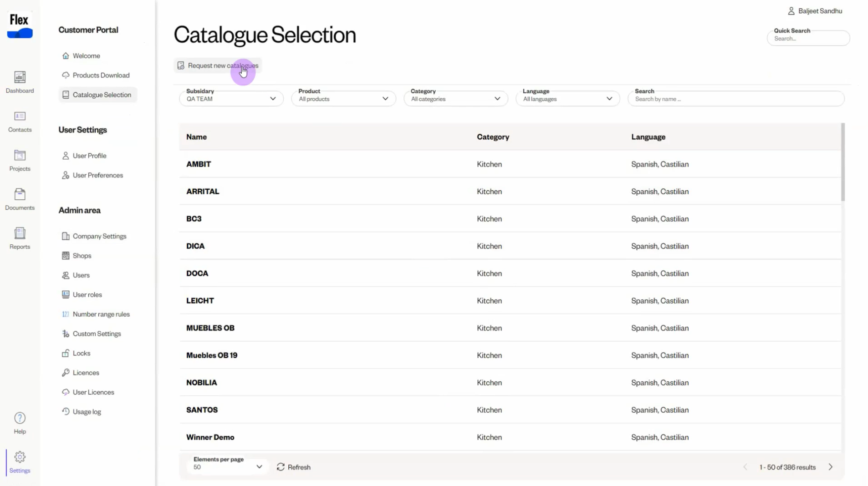Click the Usage log history icon
Screen dimensions: 868x486
click(66, 411)
